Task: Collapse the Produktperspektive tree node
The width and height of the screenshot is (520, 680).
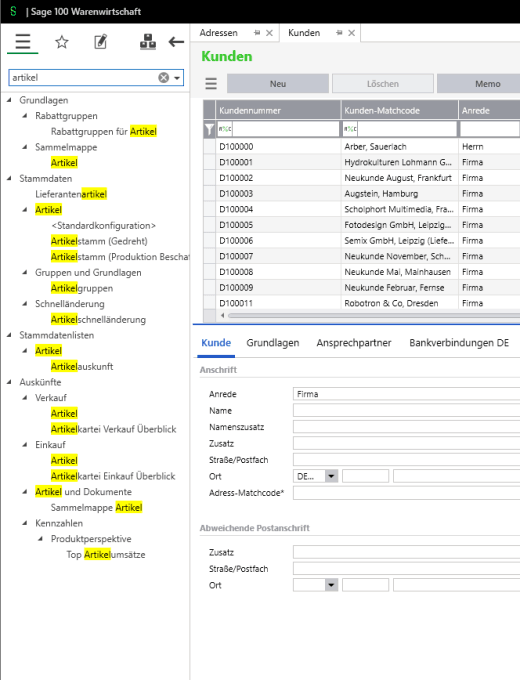Action: coord(40,539)
